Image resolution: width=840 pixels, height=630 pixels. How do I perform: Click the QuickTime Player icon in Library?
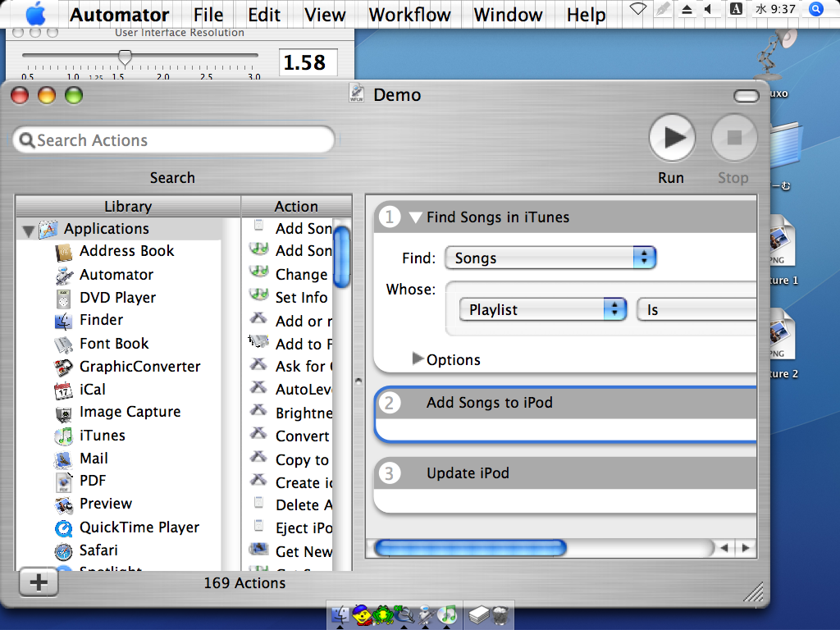(x=64, y=528)
